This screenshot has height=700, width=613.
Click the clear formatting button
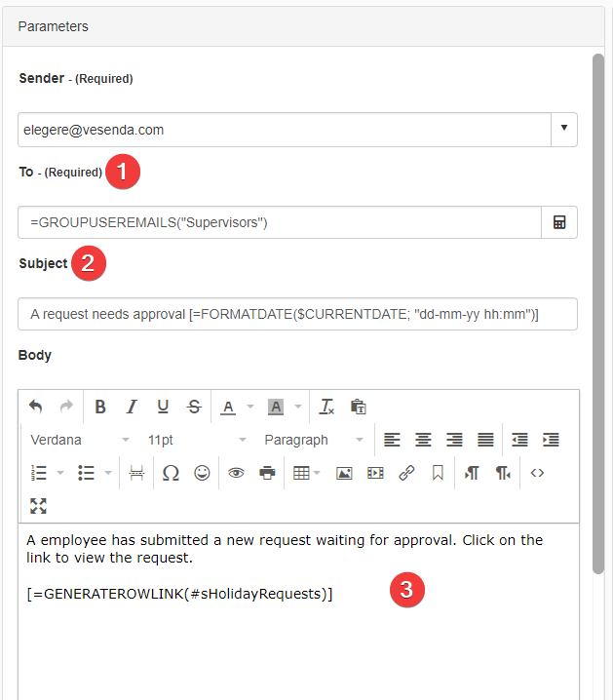(x=326, y=407)
